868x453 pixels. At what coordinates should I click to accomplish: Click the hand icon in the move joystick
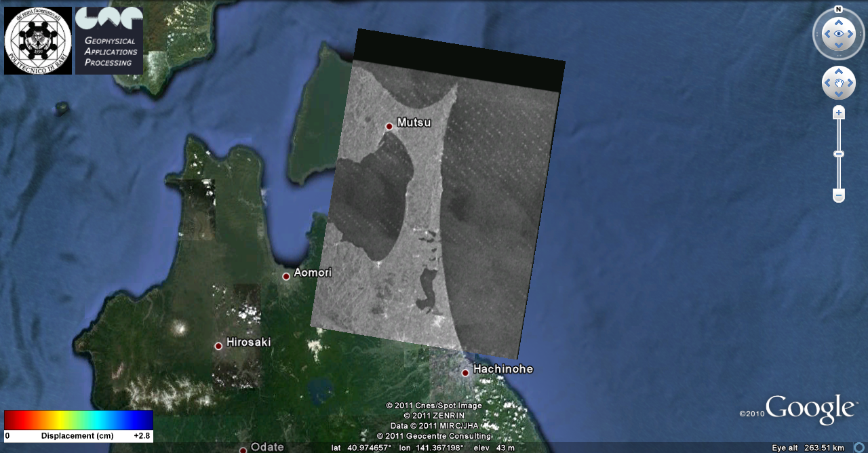(x=839, y=83)
